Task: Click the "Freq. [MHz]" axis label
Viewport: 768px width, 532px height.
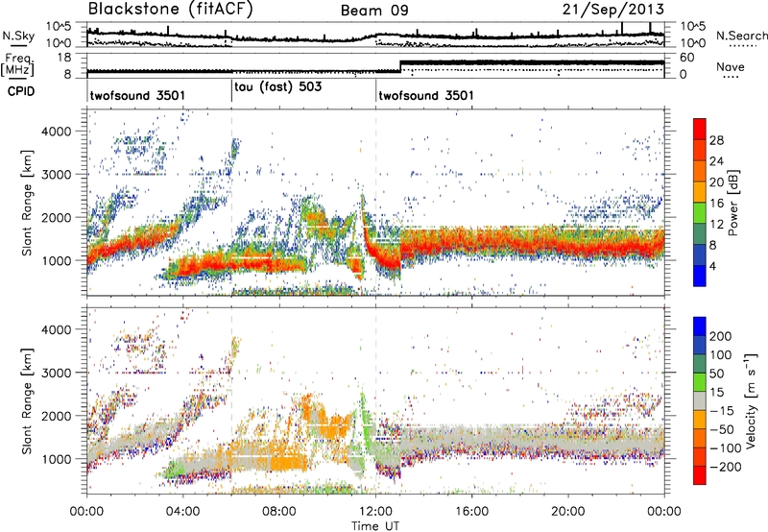Action: 18,64
